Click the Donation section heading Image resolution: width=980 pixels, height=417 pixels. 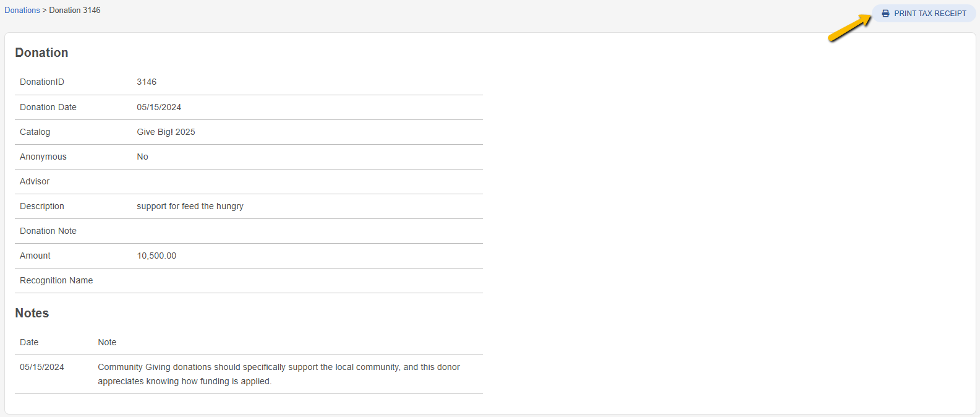click(x=41, y=53)
